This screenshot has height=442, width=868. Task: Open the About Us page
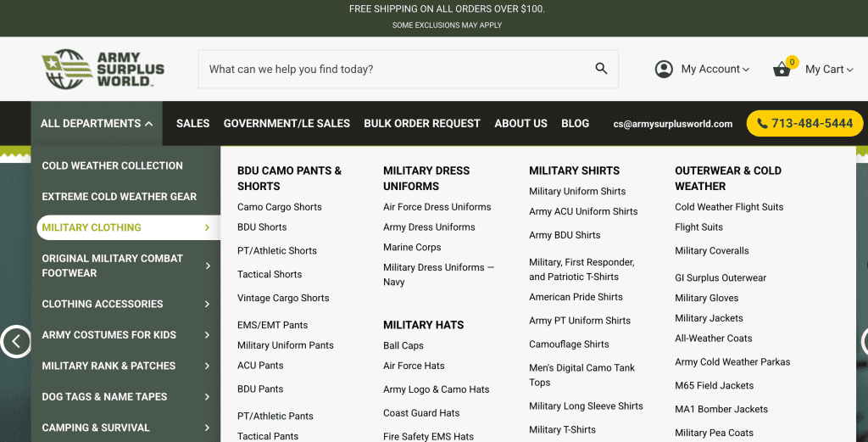click(521, 124)
